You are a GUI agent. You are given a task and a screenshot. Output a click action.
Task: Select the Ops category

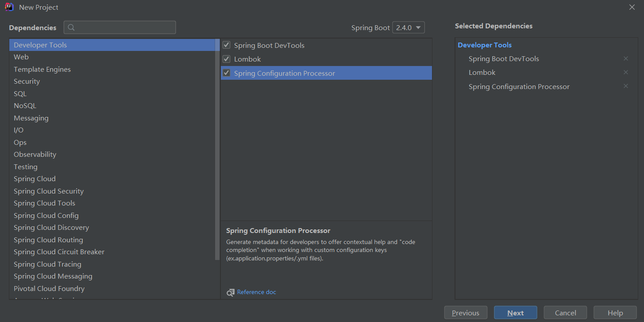pos(112,142)
